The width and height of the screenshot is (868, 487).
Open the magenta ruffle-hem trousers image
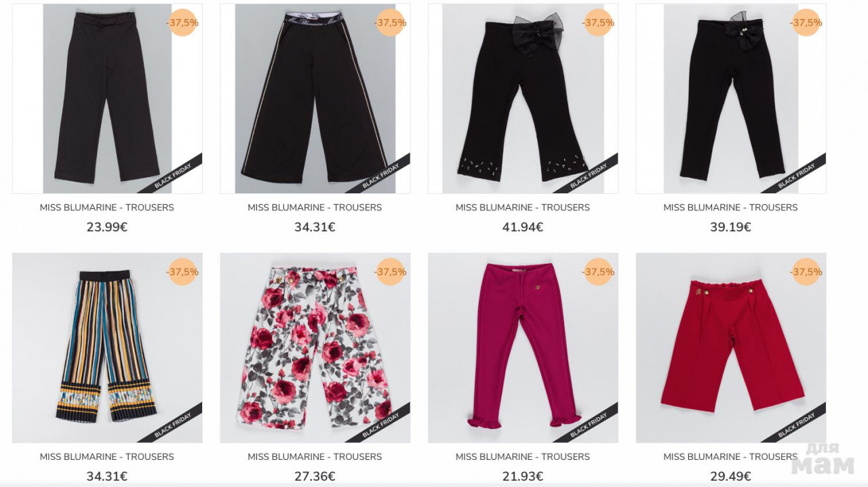[523, 348]
